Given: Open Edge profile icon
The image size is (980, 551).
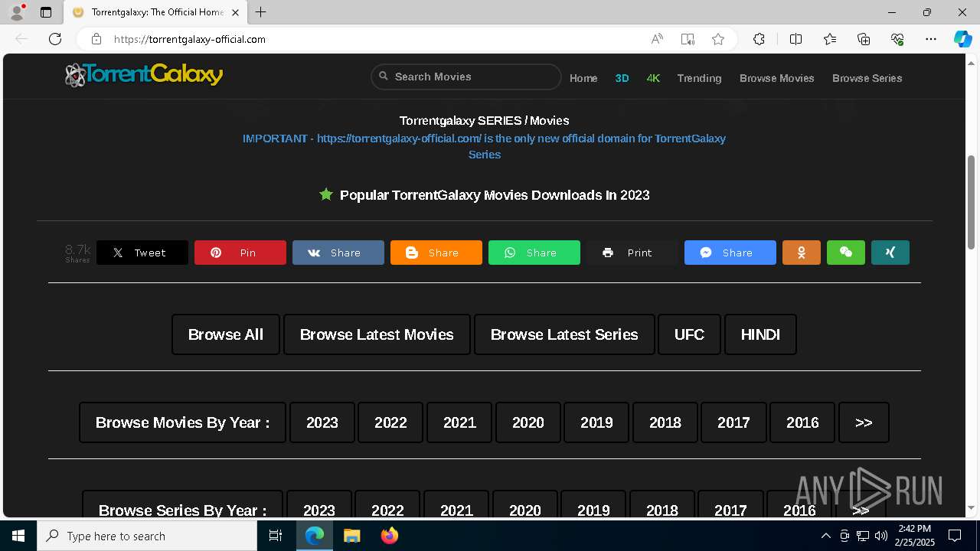Looking at the screenshot, I should [x=17, y=12].
